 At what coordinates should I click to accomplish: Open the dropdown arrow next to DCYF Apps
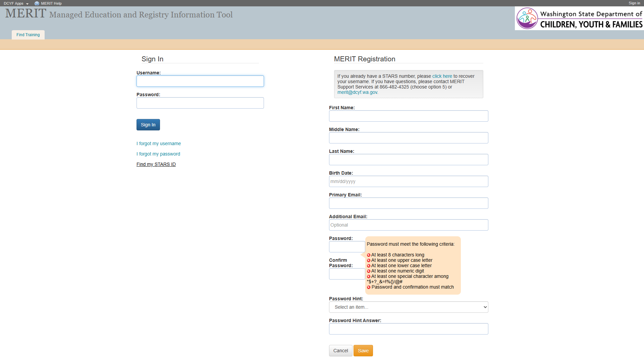27,4
